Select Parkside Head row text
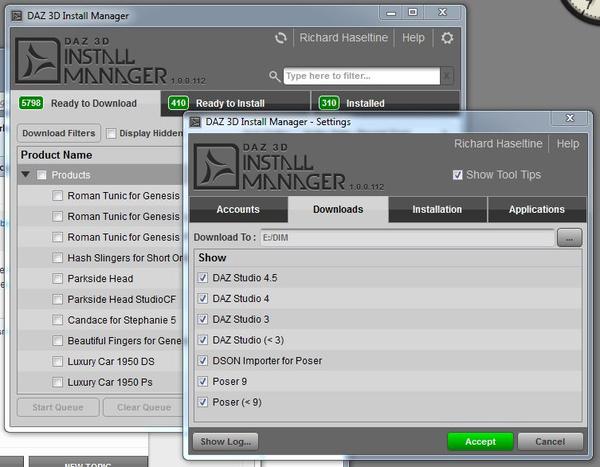This screenshot has height=467, width=600. coord(100,279)
